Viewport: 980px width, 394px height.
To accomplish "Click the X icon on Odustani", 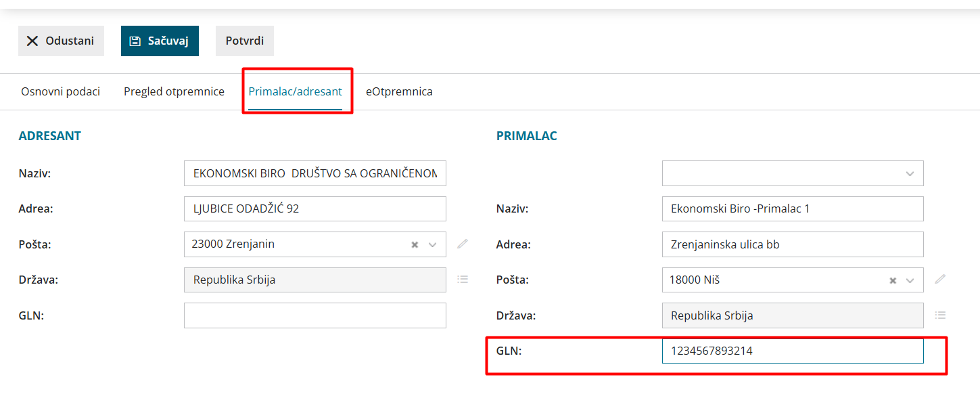I will pyautogui.click(x=32, y=41).
